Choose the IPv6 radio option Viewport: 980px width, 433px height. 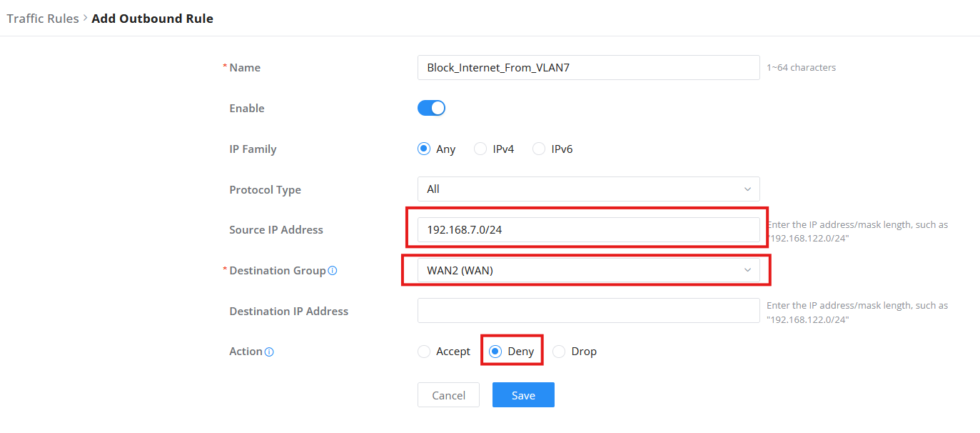(x=539, y=149)
